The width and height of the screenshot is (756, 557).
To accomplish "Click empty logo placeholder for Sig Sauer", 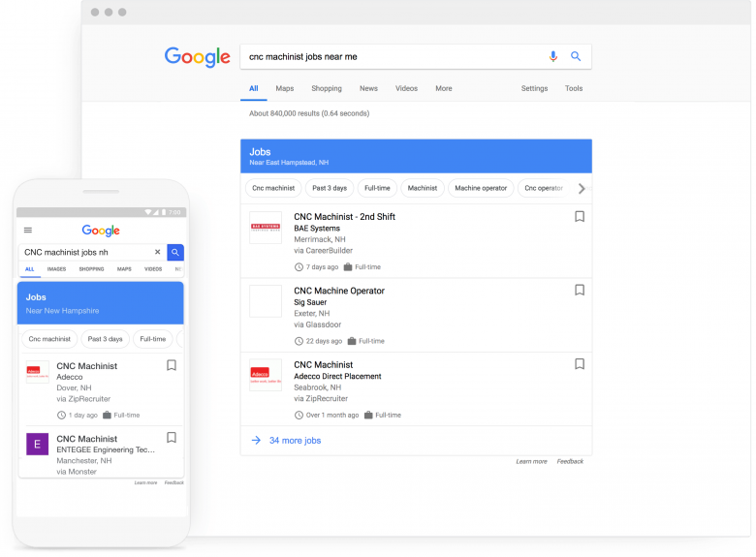I will pyautogui.click(x=266, y=301).
